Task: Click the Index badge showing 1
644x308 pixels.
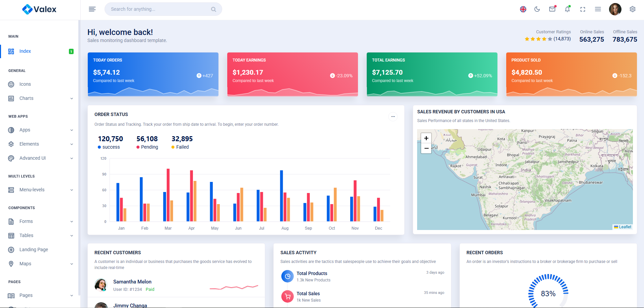Action: pyautogui.click(x=71, y=51)
